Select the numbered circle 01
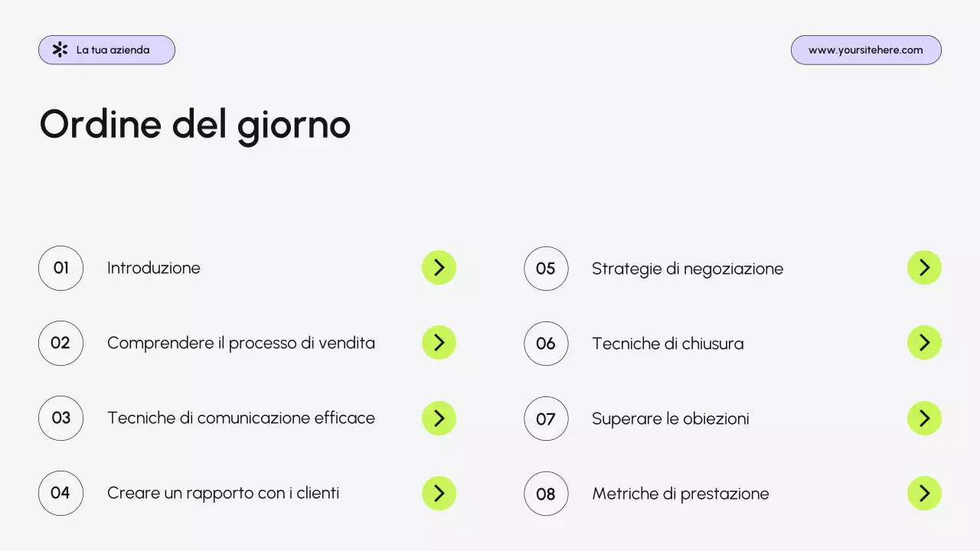This screenshot has width=980, height=551. click(60, 268)
